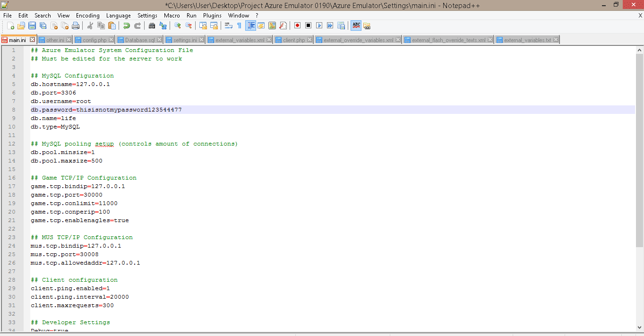Click the X at the menu bar's right end
644x336 pixels.
click(x=640, y=16)
